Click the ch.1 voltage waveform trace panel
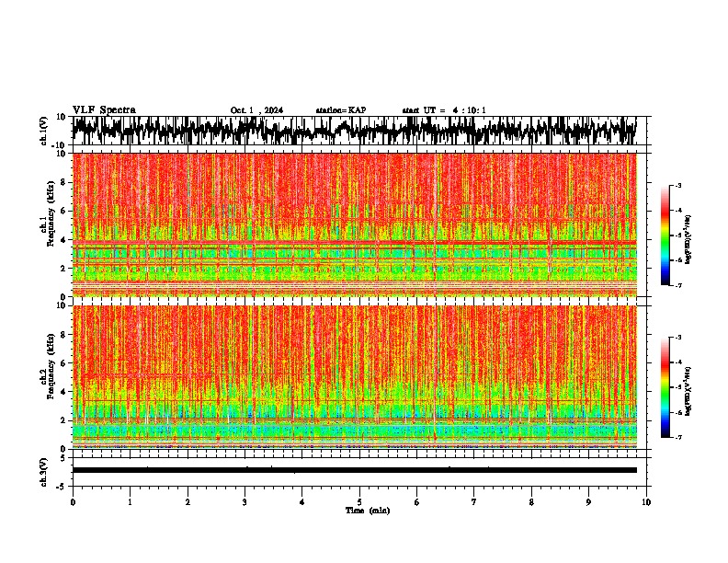The width and height of the screenshot is (728, 563). click(359, 131)
